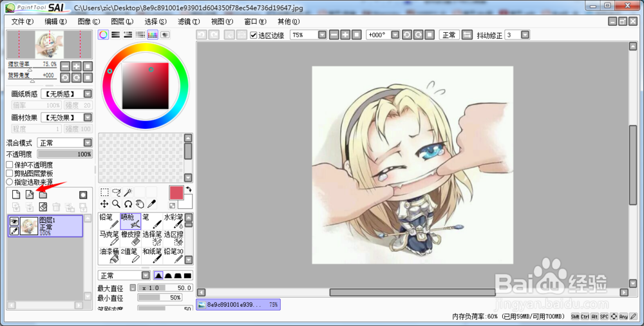Viewport: 644px width, 326px height.
Task: Open the 画材效果 effect dropdown
Action: click(88, 117)
